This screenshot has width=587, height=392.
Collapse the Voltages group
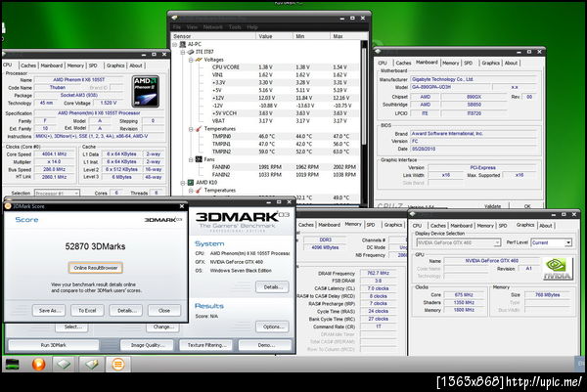[191, 60]
